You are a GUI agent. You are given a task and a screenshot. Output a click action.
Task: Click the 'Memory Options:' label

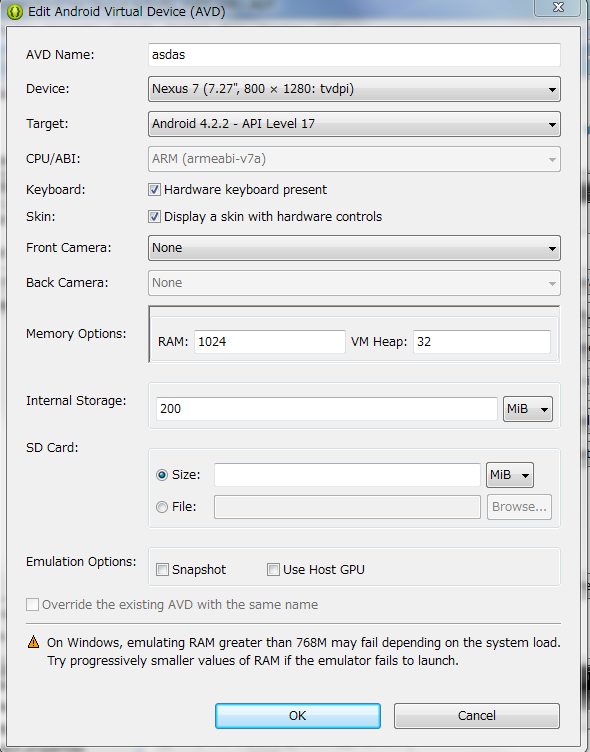(x=76, y=333)
